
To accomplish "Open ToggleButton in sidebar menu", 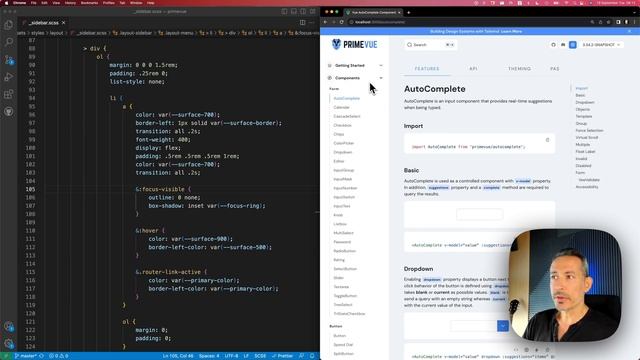I will (x=345, y=296).
